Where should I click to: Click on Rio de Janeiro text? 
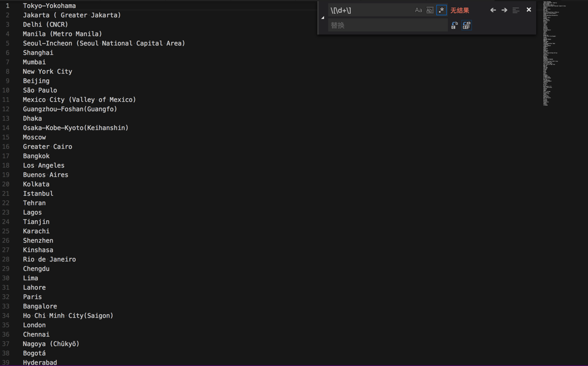click(49, 259)
